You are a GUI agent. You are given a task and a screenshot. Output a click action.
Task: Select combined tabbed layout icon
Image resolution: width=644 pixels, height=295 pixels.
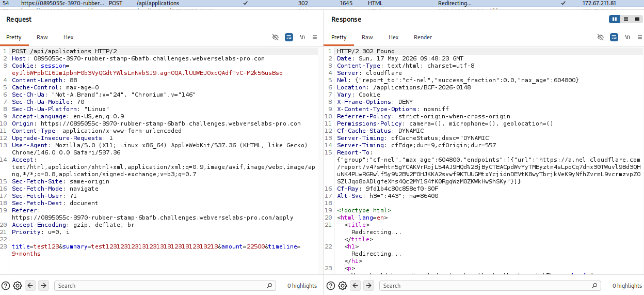pos(637,19)
